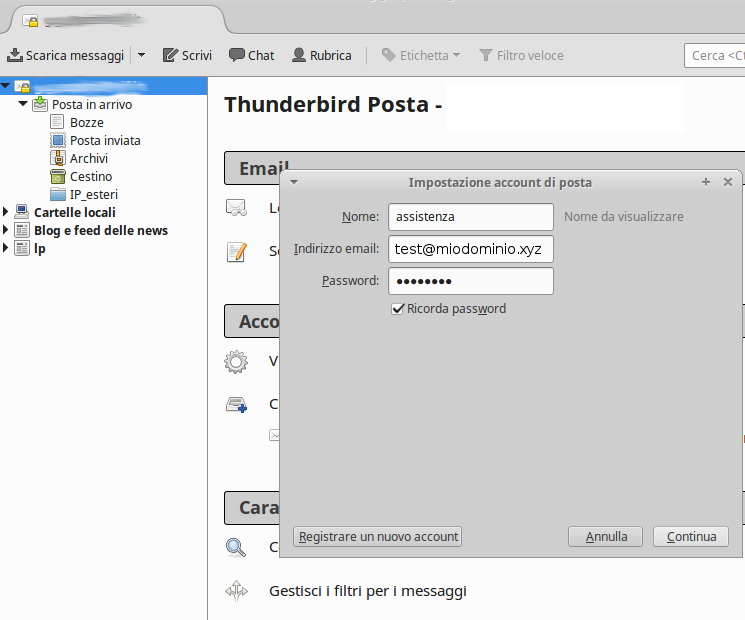The image size is (745, 620).
Task: Expand Scarica messaggi dropdown arrow
Action: (141, 55)
